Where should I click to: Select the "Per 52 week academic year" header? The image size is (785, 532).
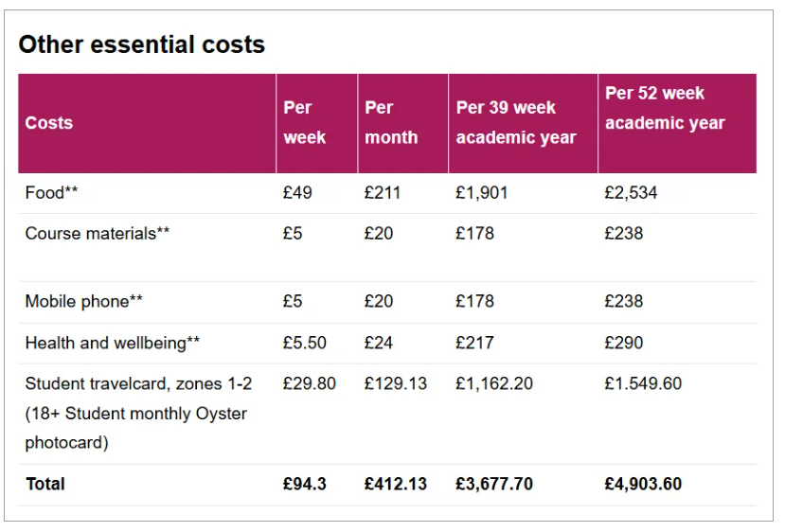point(665,108)
